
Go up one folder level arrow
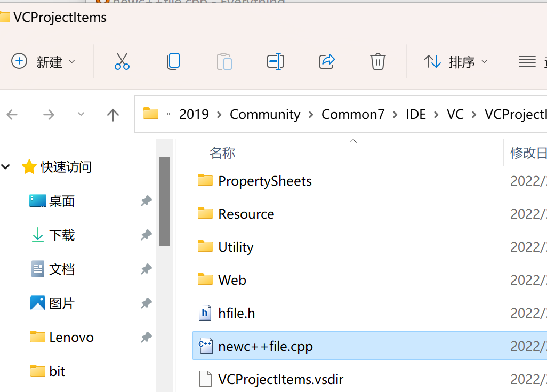point(112,115)
